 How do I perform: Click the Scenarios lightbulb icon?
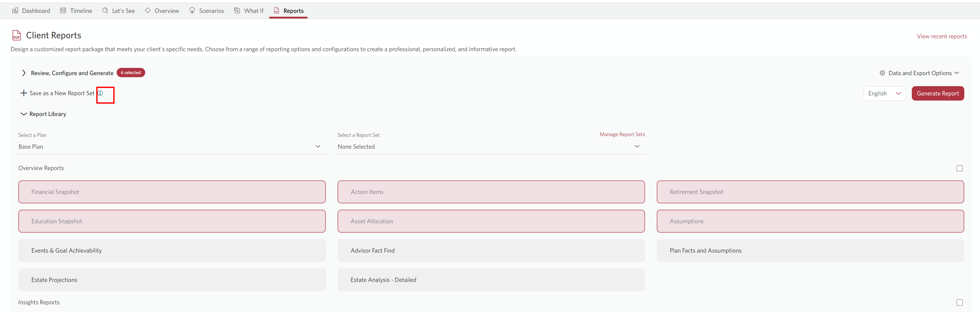192,11
